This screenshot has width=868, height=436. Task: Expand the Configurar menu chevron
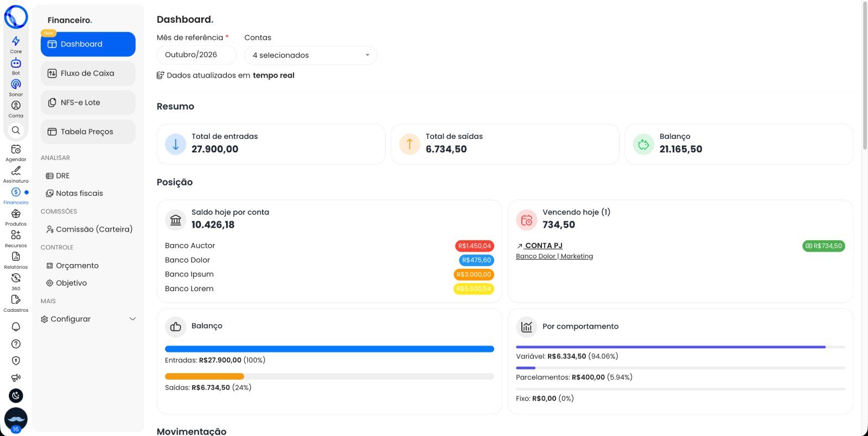tap(133, 319)
